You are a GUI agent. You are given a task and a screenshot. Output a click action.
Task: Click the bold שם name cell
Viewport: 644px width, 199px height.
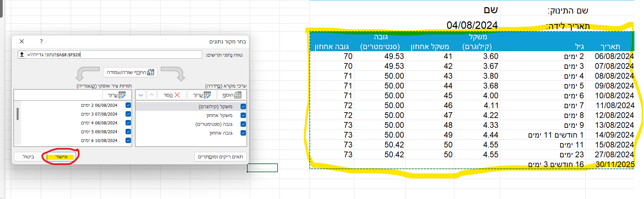pos(491,10)
